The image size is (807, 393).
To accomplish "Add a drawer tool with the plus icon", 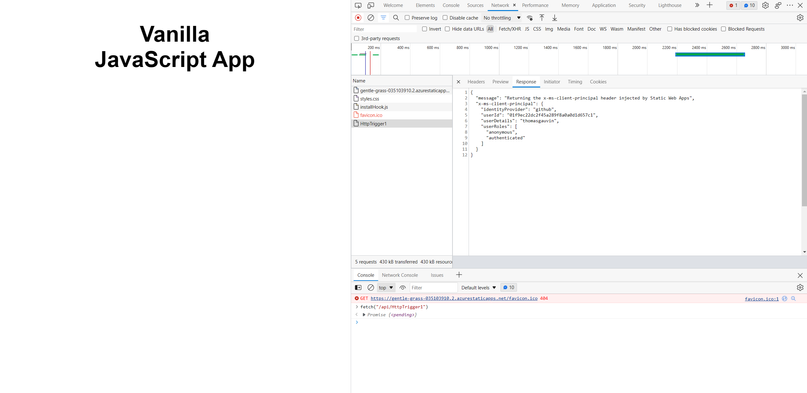I will coord(459,275).
